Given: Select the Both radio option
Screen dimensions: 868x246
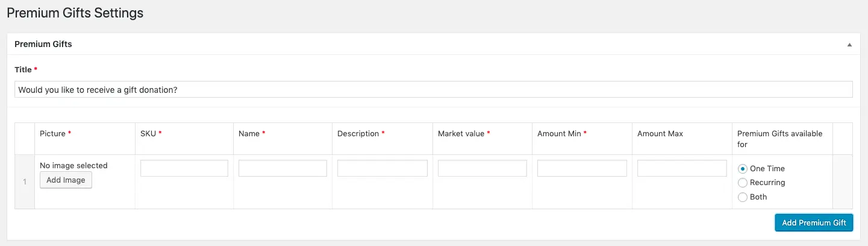Looking at the screenshot, I should pos(743,197).
